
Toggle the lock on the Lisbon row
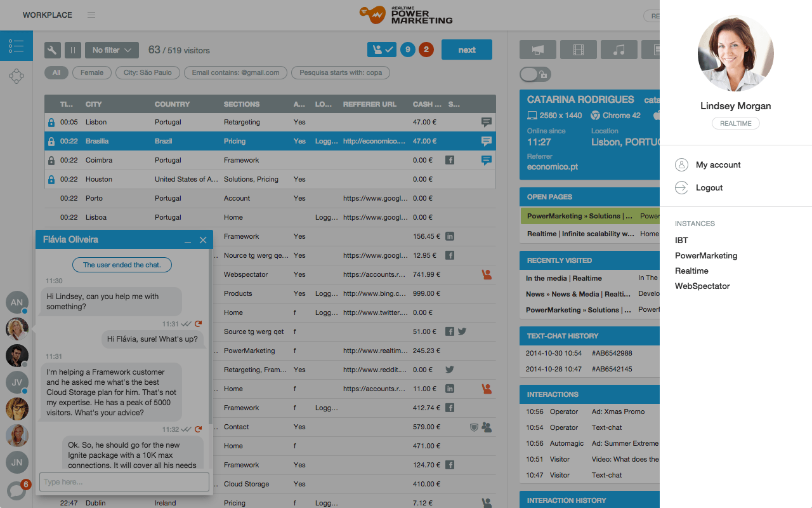click(51, 122)
